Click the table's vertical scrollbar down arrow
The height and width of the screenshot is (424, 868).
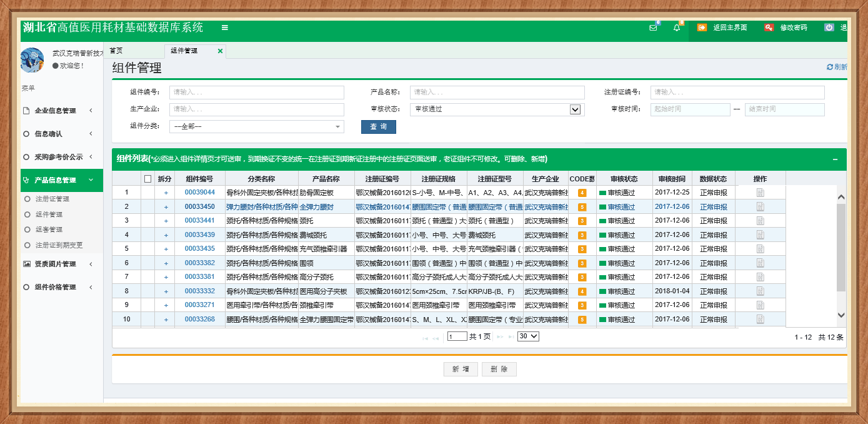point(841,315)
